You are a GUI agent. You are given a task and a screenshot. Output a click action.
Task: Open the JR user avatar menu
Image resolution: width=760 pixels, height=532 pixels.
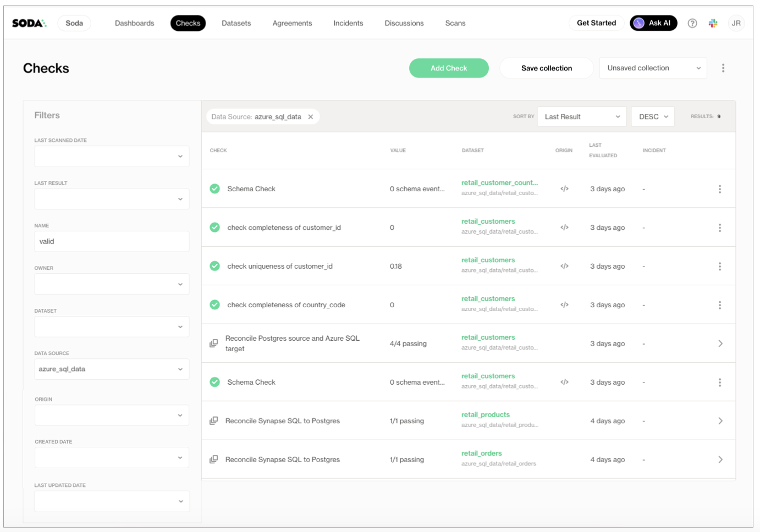coord(736,23)
